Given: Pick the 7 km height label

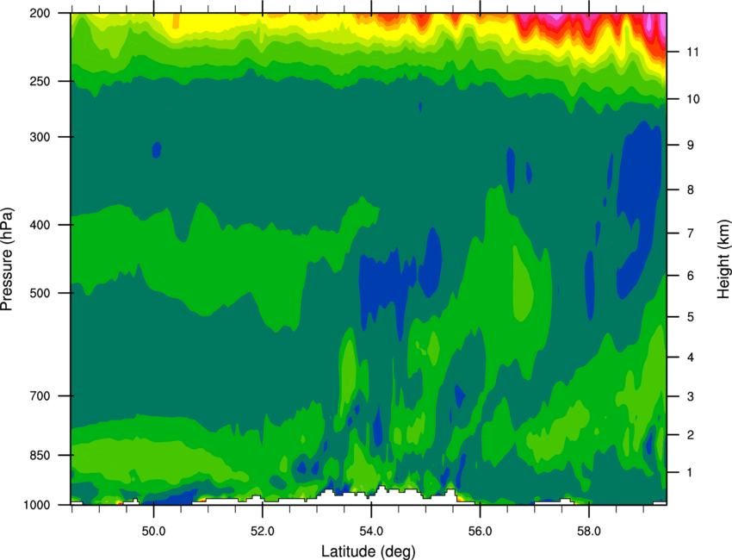Looking at the screenshot, I should point(691,233).
